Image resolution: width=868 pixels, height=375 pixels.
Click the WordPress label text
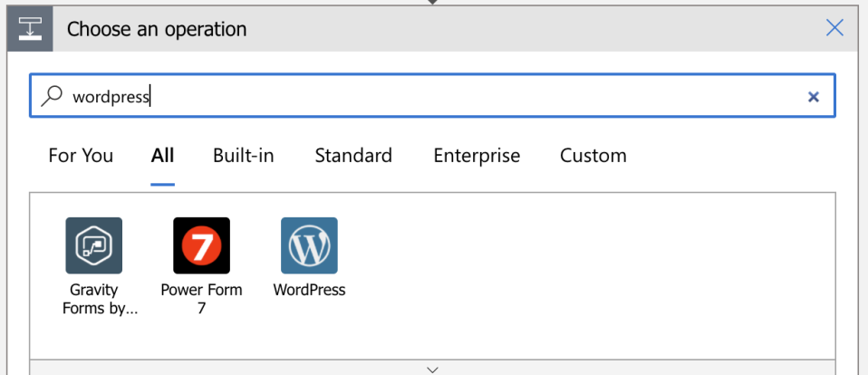(310, 289)
